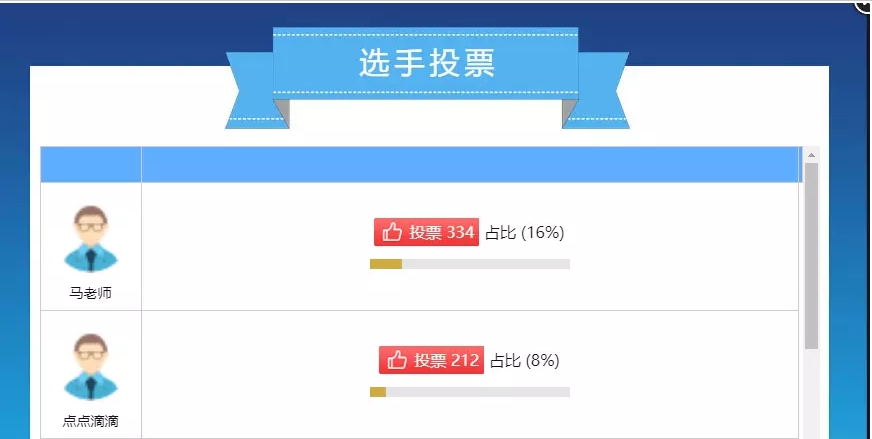
Task: Click the 占比 (16%) percentage text
Action: coord(524,233)
